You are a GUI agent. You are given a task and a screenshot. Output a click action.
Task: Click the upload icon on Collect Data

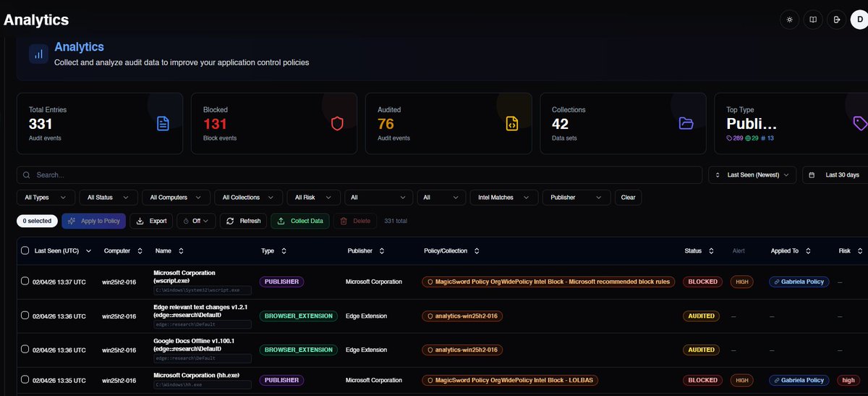tap(281, 221)
